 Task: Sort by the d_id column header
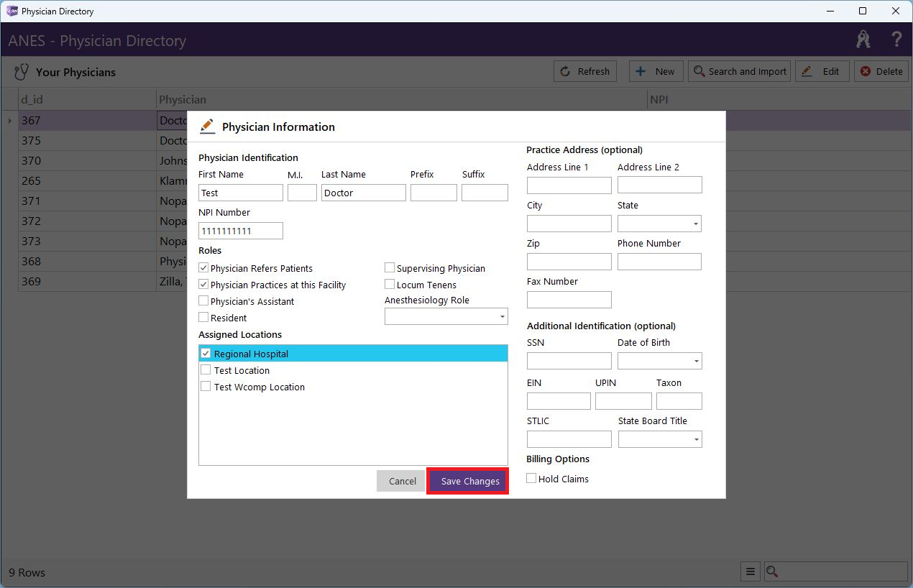click(x=87, y=99)
